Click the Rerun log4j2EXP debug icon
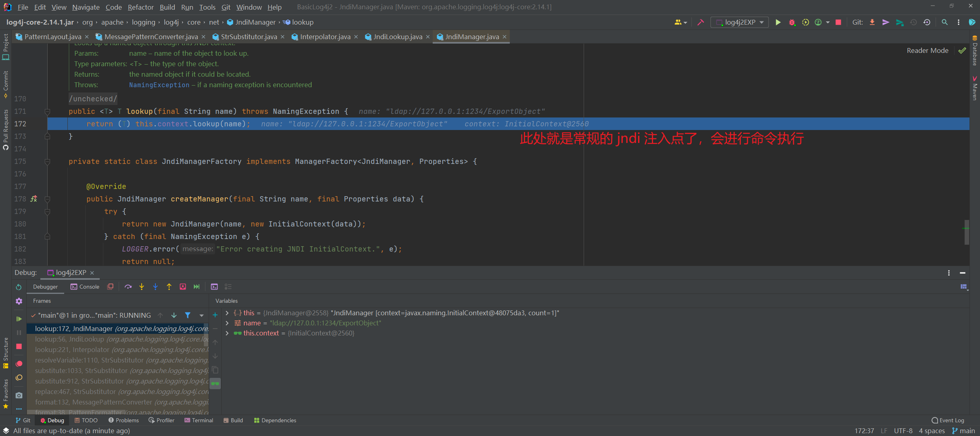Screen dimensions: 980x436 click(x=19, y=287)
